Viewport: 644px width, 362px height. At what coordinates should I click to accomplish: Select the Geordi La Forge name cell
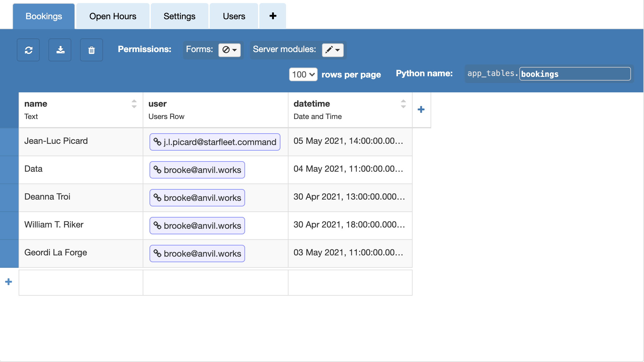pos(81,253)
